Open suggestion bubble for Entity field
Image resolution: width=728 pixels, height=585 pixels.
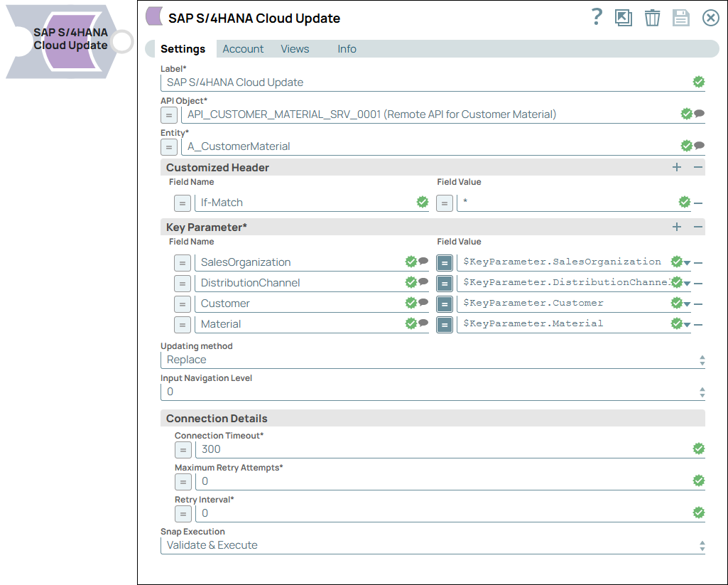pos(699,146)
